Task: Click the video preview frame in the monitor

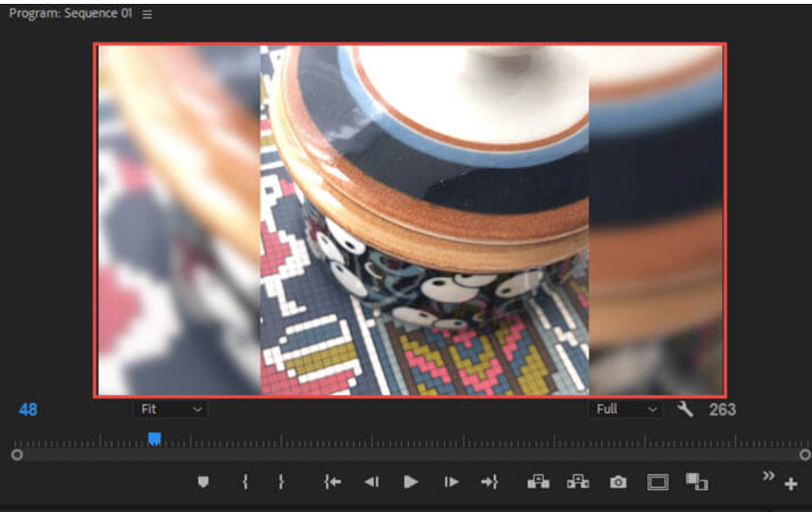Action: pyautogui.click(x=410, y=221)
